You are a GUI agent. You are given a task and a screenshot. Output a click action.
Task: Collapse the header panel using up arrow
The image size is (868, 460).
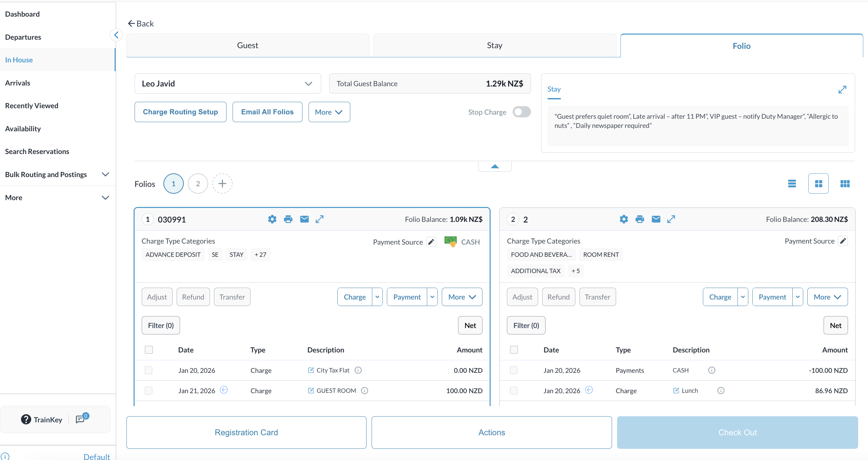coord(495,166)
